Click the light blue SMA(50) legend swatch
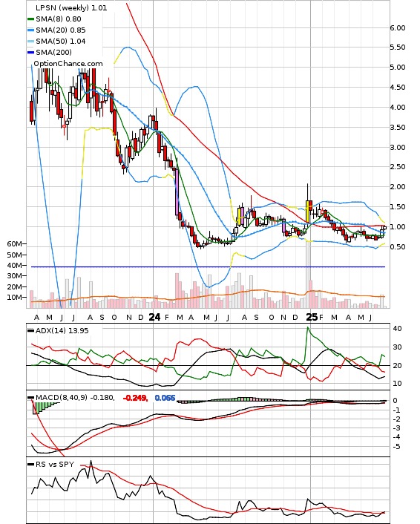420x524 pixels. [x=30, y=41]
